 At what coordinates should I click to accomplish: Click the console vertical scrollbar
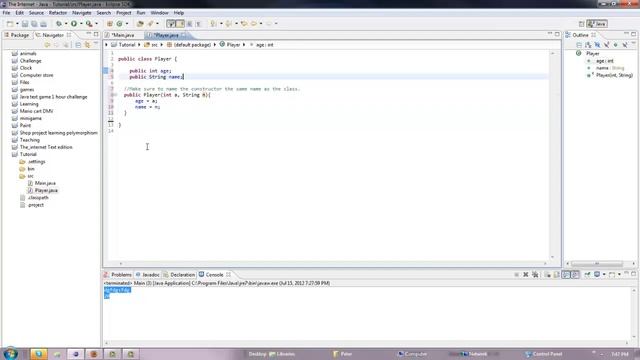634,313
